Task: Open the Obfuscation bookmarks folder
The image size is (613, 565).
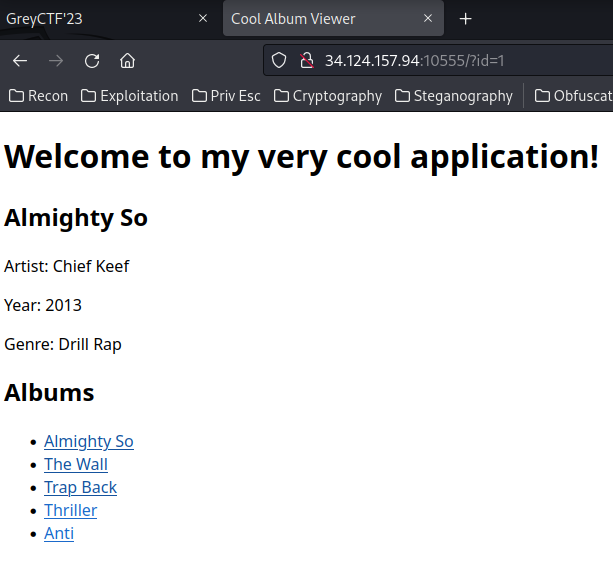Action: tap(574, 96)
